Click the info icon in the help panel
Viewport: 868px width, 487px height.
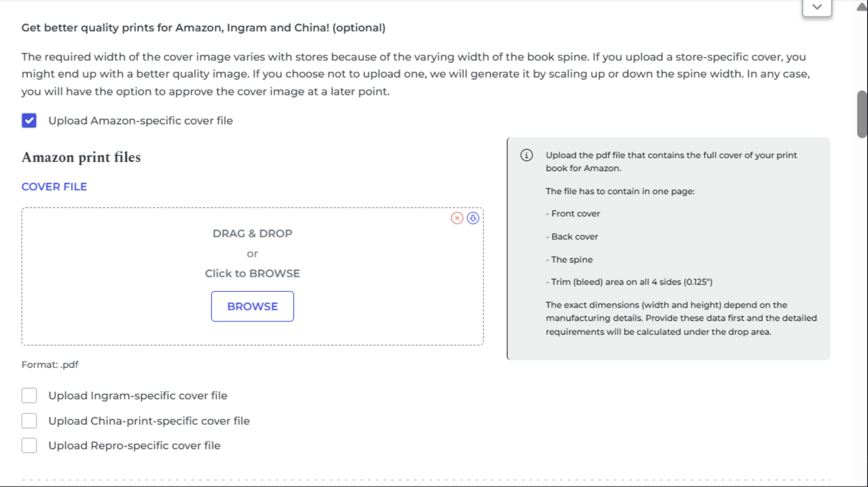(x=526, y=155)
